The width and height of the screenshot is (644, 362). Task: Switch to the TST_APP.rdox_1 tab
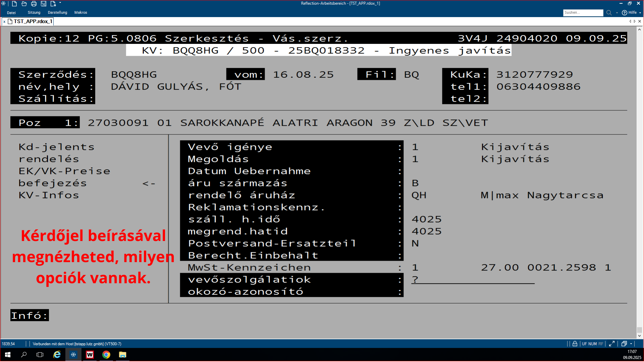pyautogui.click(x=33, y=21)
